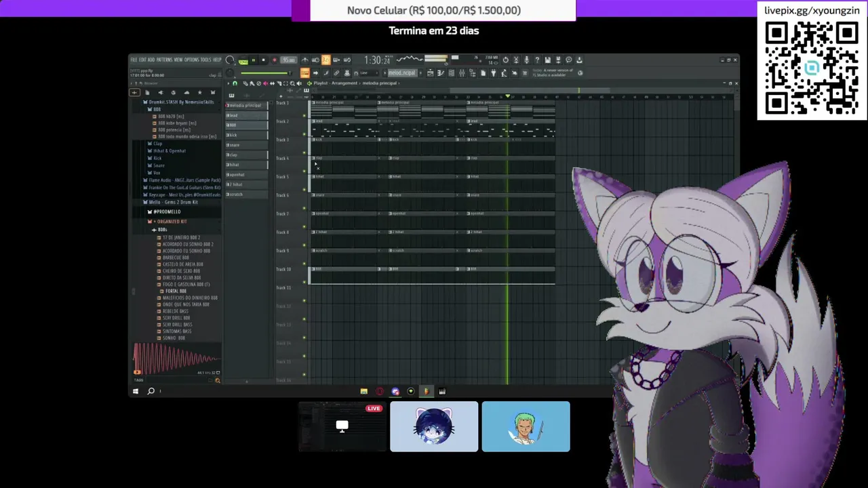Image resolution: width=868 pixels, height=488 pixels.
Task: Select the 'snare' pattern in picker
Action: 247,145
